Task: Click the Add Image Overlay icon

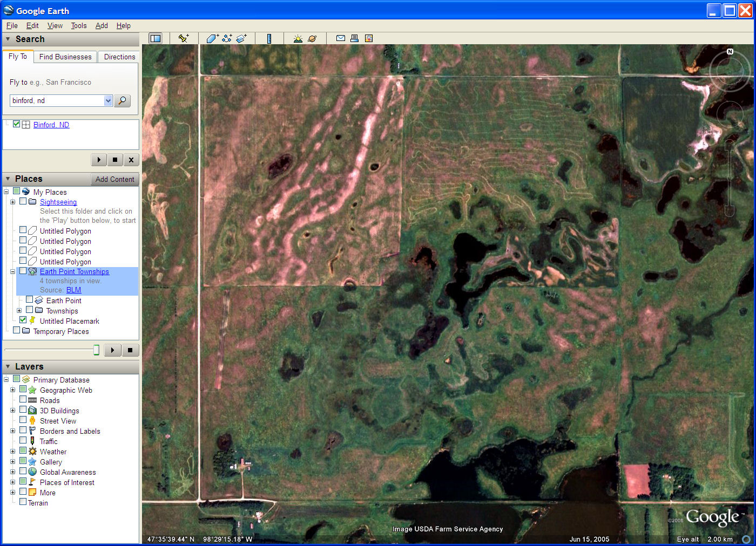Action: [241, 38]
